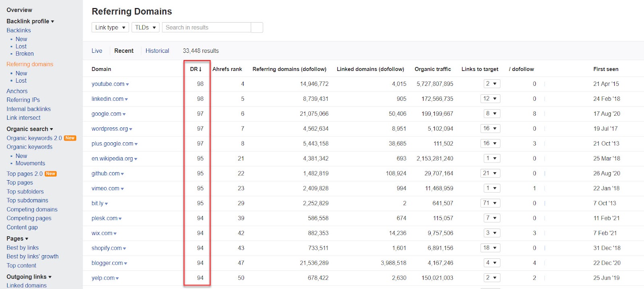Open the plesk.com domain dropdown

[x=120, y=218]
